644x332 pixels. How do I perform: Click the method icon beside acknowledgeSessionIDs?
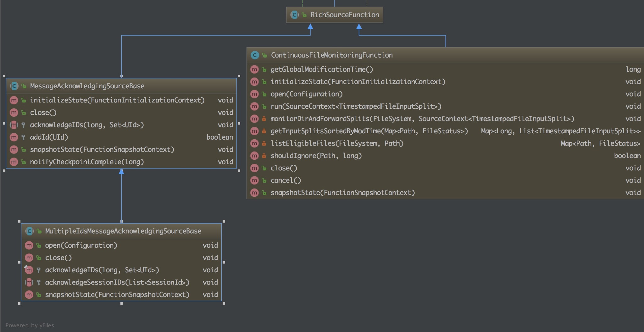[29, 282]
